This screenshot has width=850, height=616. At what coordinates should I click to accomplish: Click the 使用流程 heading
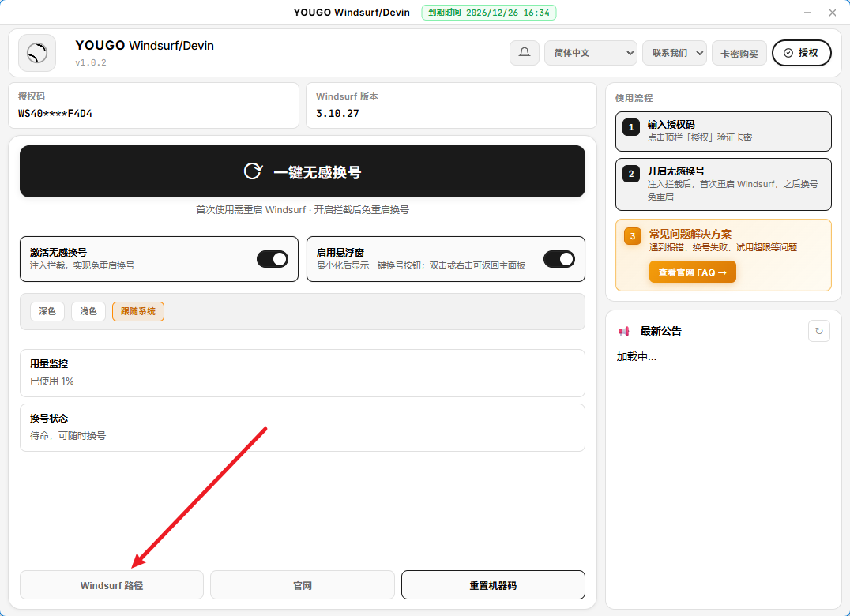pyautogui.click(x=634, y=98)
